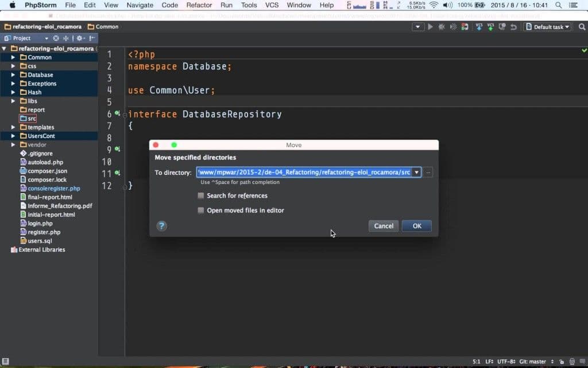588x368 pixels.
Task: Open the Refactor menu
Action: [199, 5]
